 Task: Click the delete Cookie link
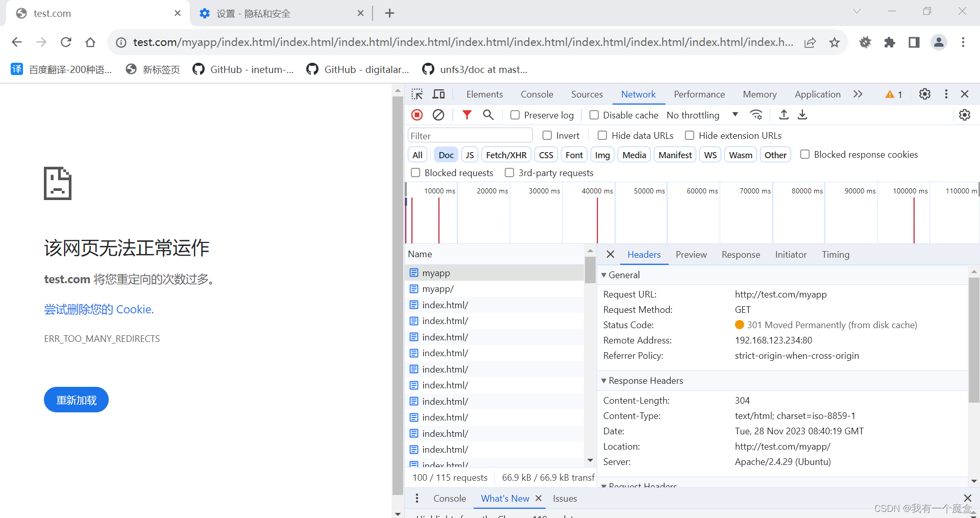point(99,309)
